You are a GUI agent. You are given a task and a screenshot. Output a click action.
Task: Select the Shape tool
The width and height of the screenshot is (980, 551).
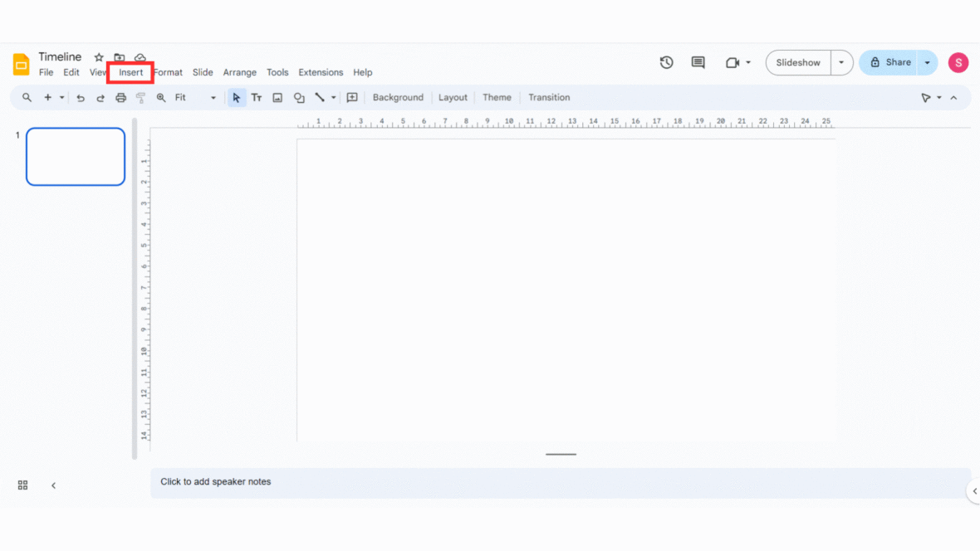[299, 97]
